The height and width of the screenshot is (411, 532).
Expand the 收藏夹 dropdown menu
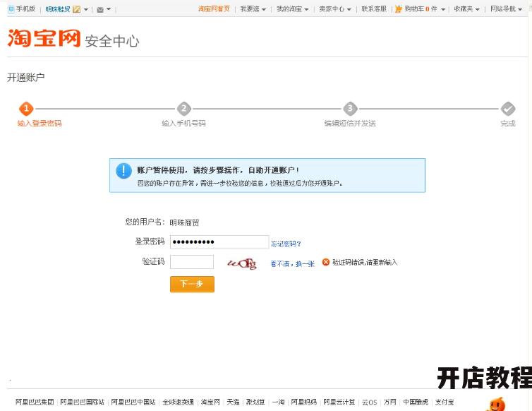click(x=466, y=9)
